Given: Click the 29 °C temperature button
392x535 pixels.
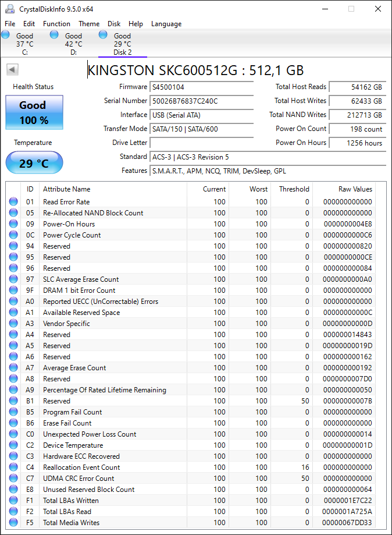Looking at the screenshot, I should pyautogui.click(x=34, y=163).
